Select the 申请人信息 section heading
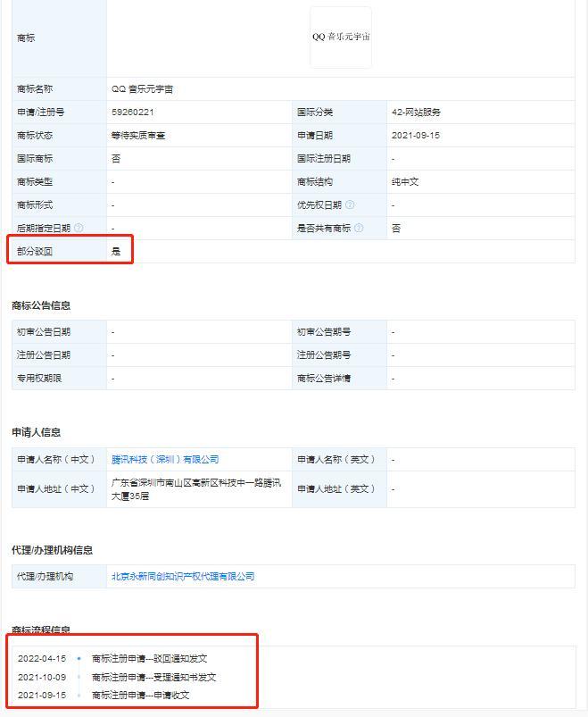The image size is (588, 717). [36, 432]
